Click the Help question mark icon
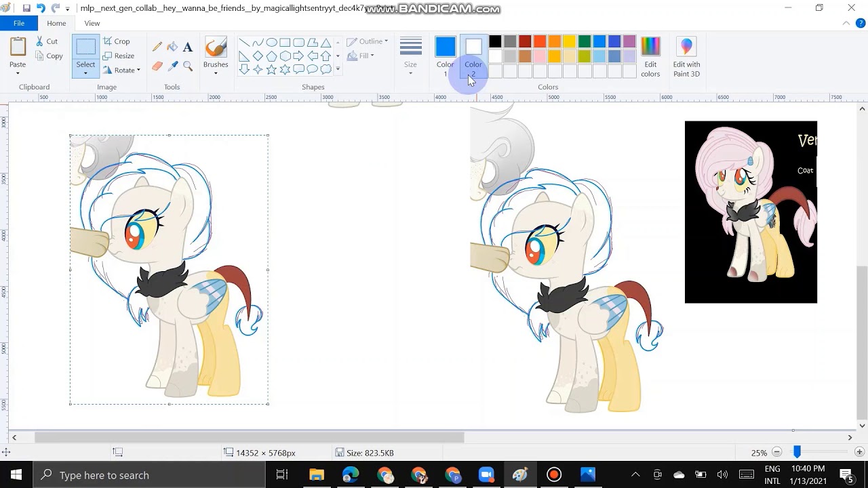 tap(859, 23)
